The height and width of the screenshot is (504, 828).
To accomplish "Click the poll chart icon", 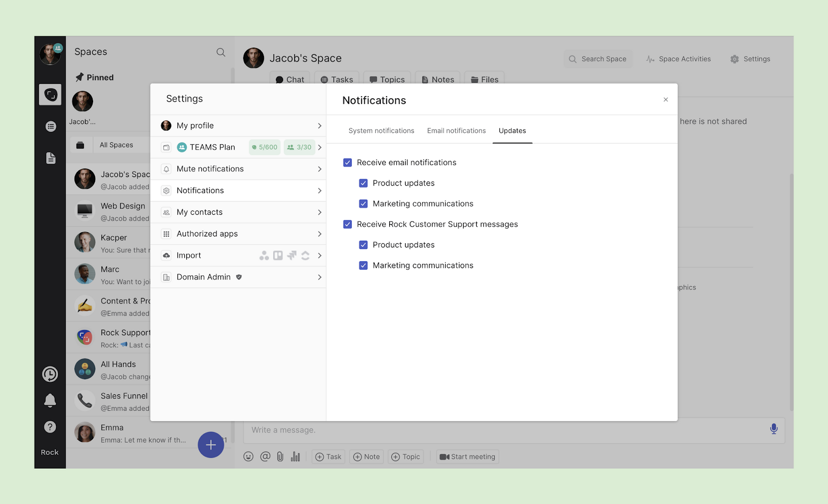I will [295, 456].
